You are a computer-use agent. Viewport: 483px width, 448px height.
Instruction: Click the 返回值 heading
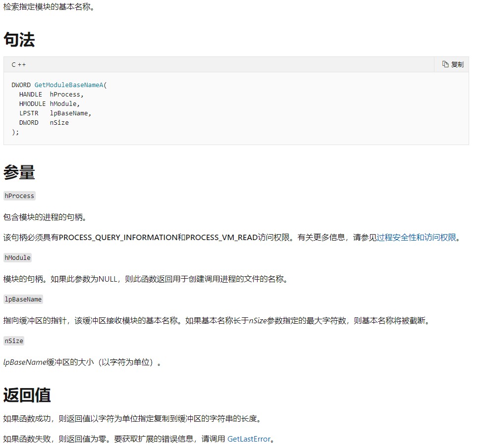(27, 395)
